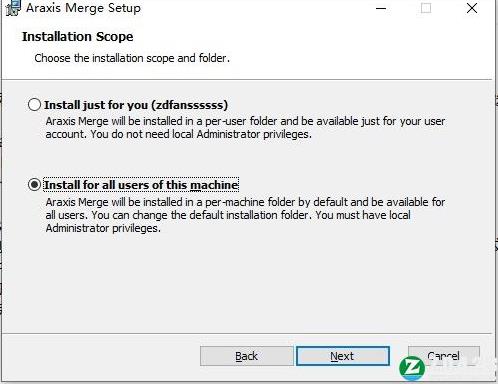Select Install for all users radio button
The width and height of the screenshot is (498, 384).
34,184
